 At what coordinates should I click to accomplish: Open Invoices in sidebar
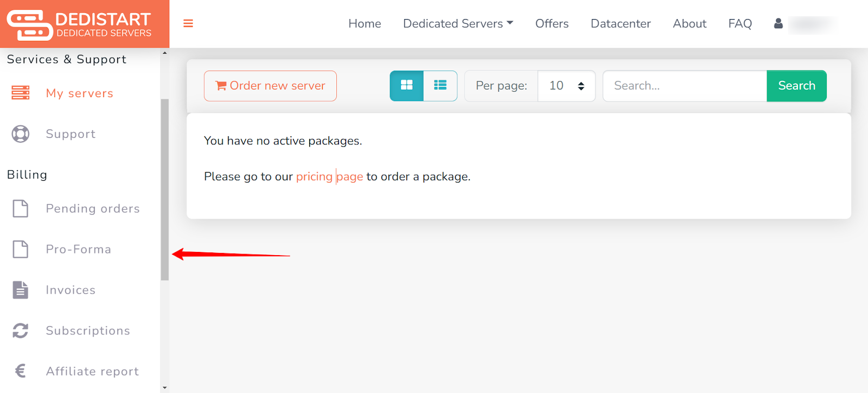coord(71,290)
